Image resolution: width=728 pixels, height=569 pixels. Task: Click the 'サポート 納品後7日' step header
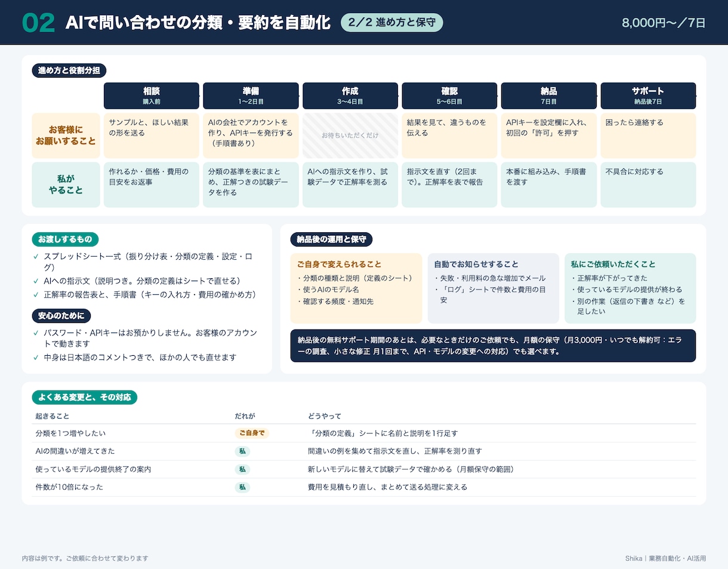coord(648,96)
